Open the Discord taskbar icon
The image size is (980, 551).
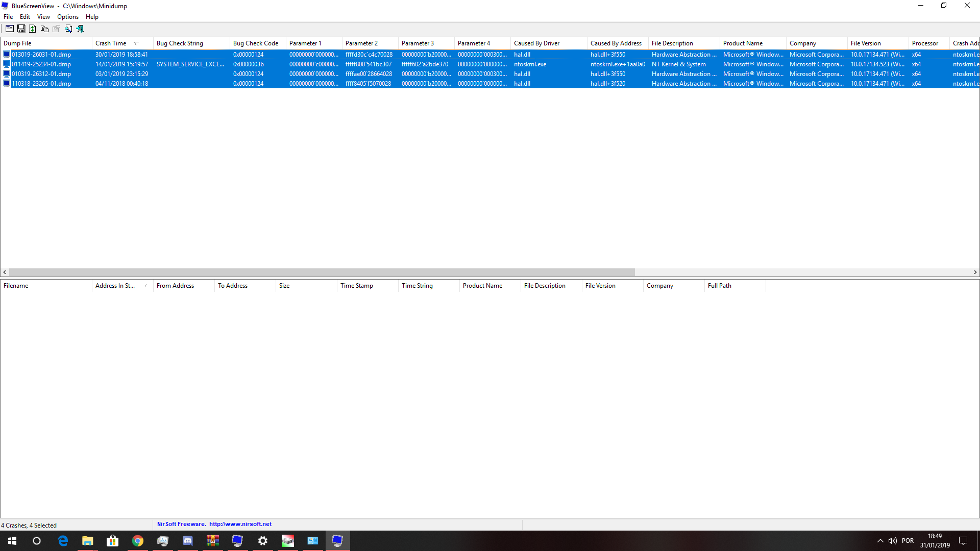tap(188, 541)
